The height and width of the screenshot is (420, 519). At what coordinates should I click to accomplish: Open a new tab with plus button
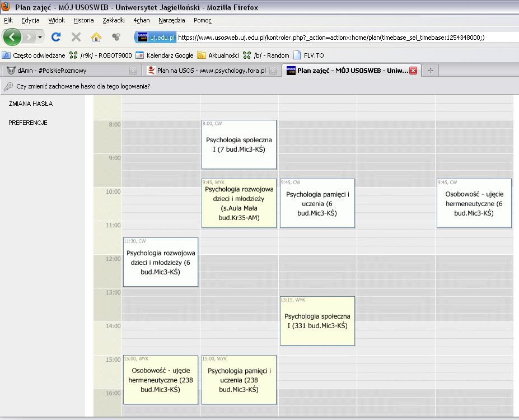point(430,71)
